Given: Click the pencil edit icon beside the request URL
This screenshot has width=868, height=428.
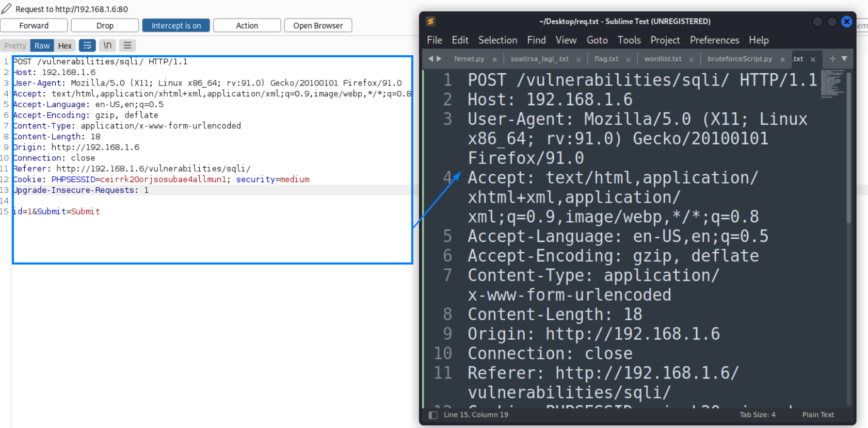Looking at the screenshot, I should click(x=7, y=9).
